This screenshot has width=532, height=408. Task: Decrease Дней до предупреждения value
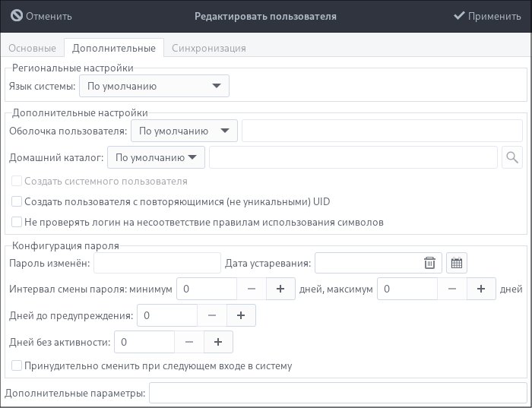click(x=212, y=315)
